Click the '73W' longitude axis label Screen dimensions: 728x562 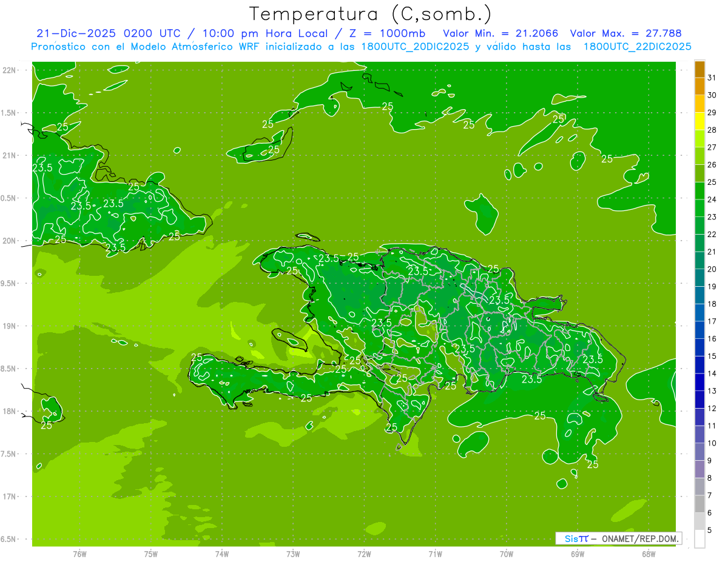tap(293, 554)
